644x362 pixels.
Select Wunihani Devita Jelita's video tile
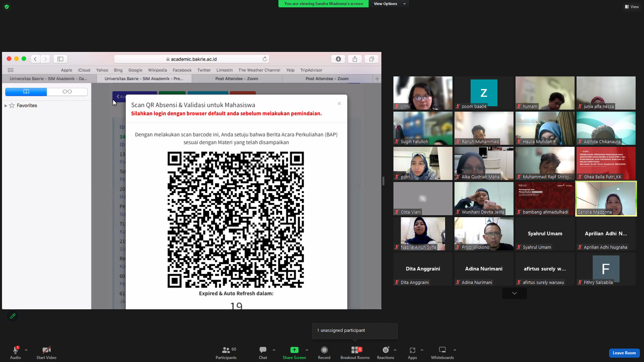(x=484, y=198)
